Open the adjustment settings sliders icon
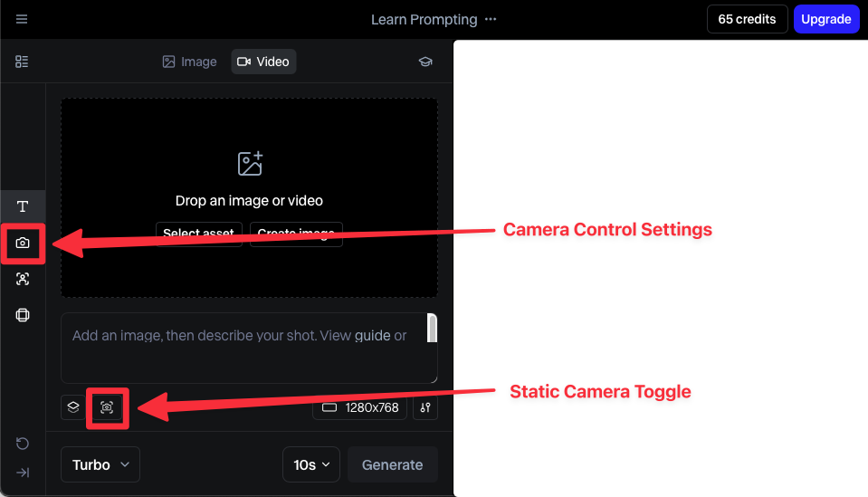868x497 pixels. 424,407
